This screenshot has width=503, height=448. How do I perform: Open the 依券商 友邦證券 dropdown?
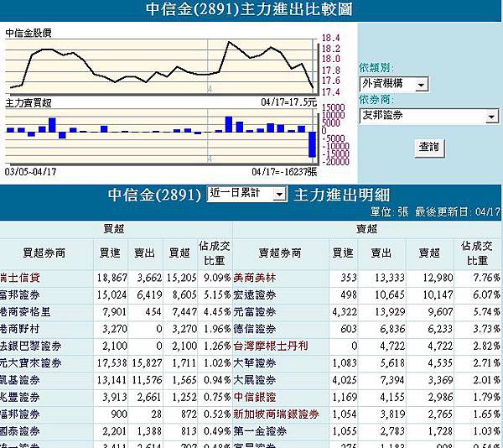click(x=429, y=116)
